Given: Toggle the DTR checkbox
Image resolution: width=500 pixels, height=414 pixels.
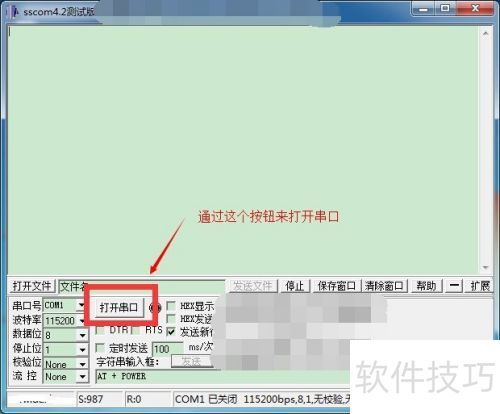Looking at the screenshot, I should [x=100, y=330].
